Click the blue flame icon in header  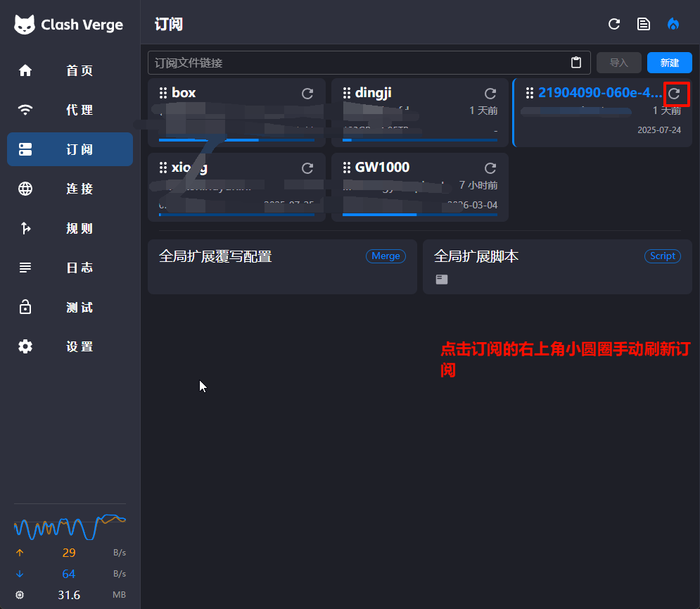click(673, 24)
